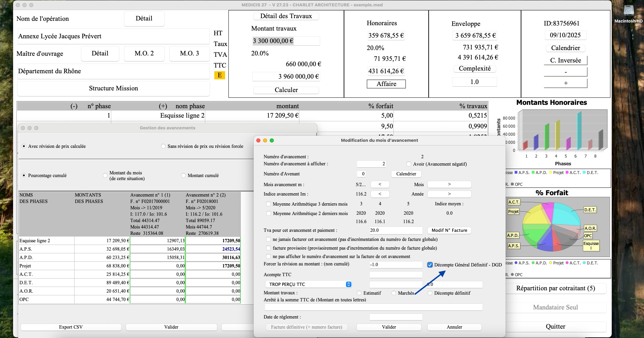This screenshot has width=644, height=338.
Task: Go to previous Indice avancement
Action: 380,194
